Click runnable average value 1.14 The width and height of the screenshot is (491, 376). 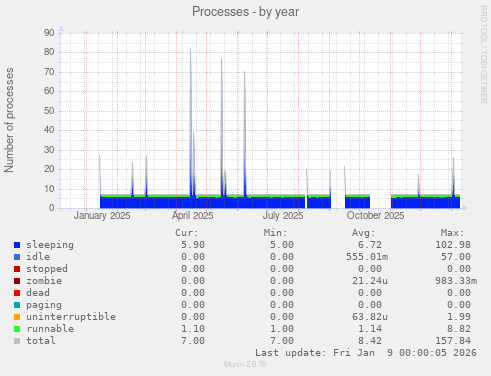370,329
